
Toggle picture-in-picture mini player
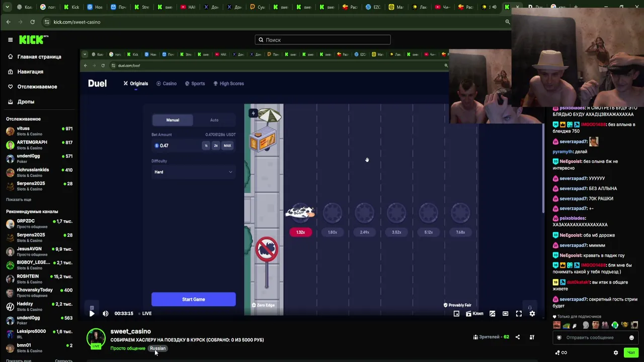pyautogui.click(x=456, y=314)
